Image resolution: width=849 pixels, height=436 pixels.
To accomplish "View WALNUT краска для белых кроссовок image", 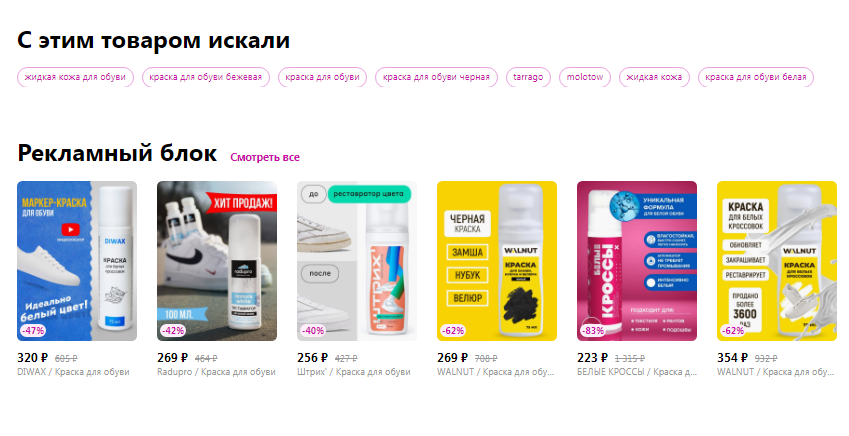I will [777, 261].
